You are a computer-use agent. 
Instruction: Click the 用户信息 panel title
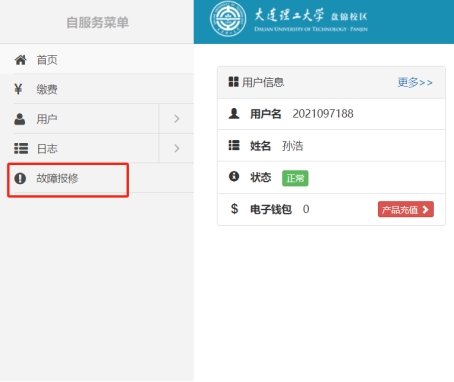tap(263, 82)
